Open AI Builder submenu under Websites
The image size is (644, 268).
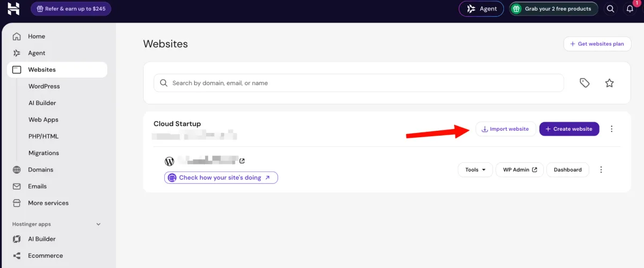[x=42, y=103]
